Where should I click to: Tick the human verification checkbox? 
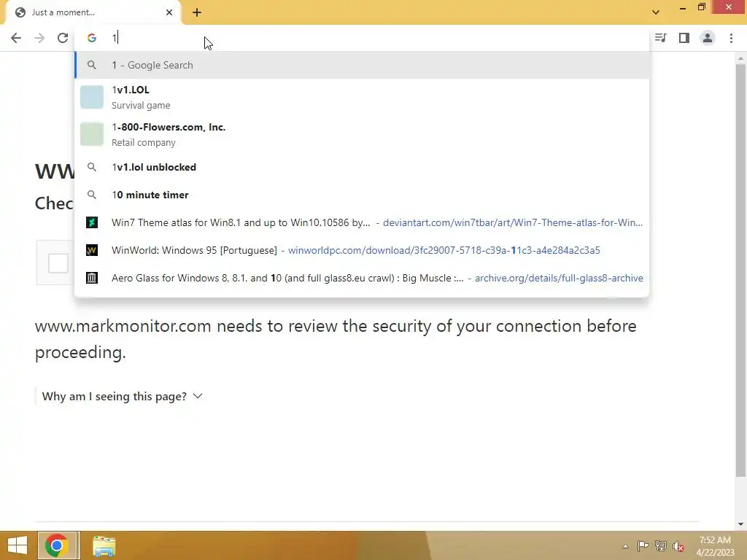58,262
